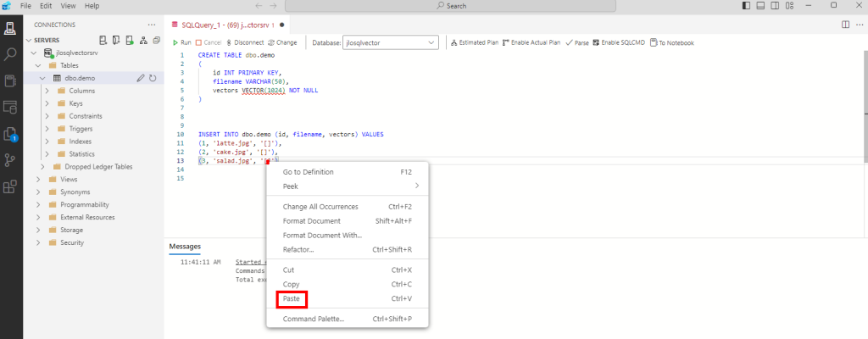Image resolution: width=868 pixels, height=339 pixels.
Task: Run the query with the Run button
Action: pyautogui.click(x=181, y=42)
